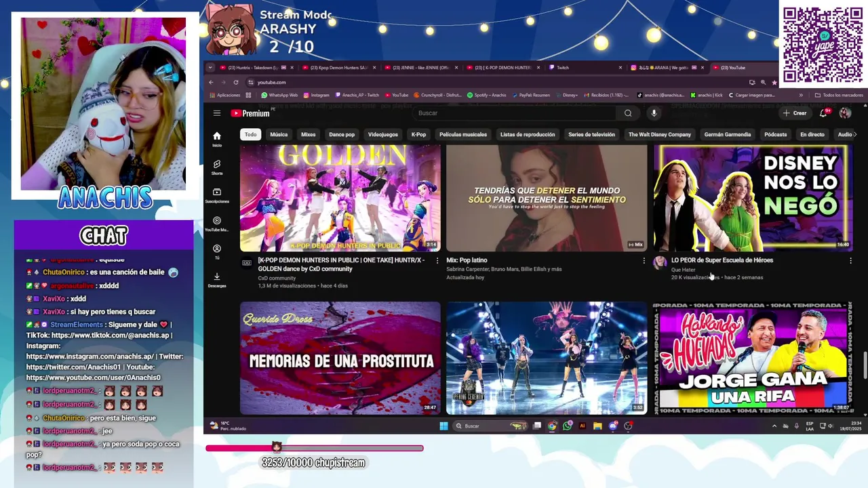
Task: Open Shorts from the sidebar
Action: 217,167
